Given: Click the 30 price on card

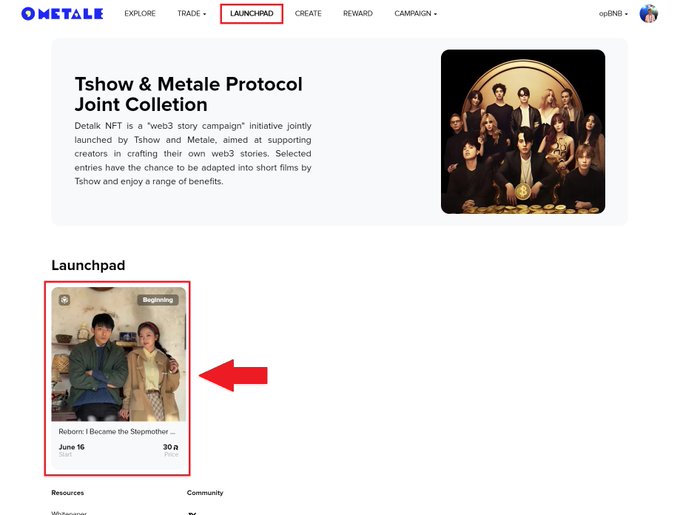Looking at the screenshot, I should (170, 447).
